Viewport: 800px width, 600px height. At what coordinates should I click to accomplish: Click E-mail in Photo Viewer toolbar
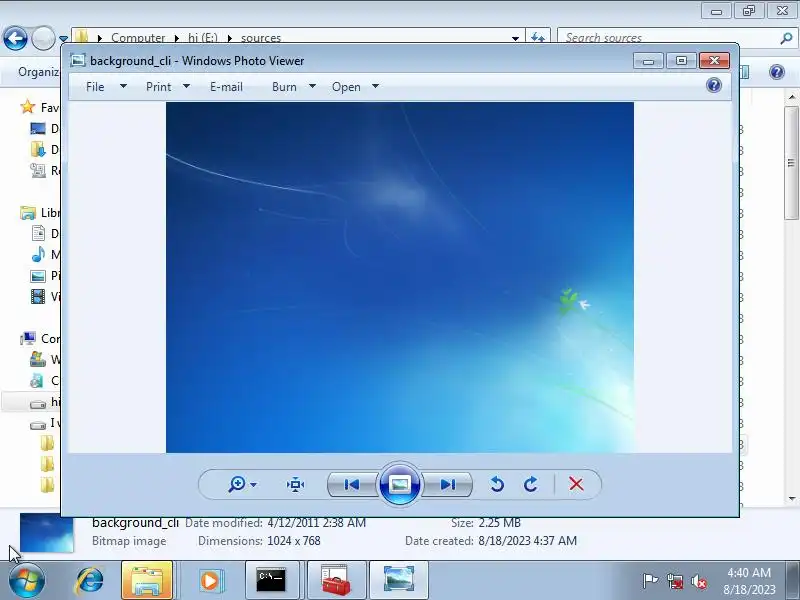coord(226,87)
